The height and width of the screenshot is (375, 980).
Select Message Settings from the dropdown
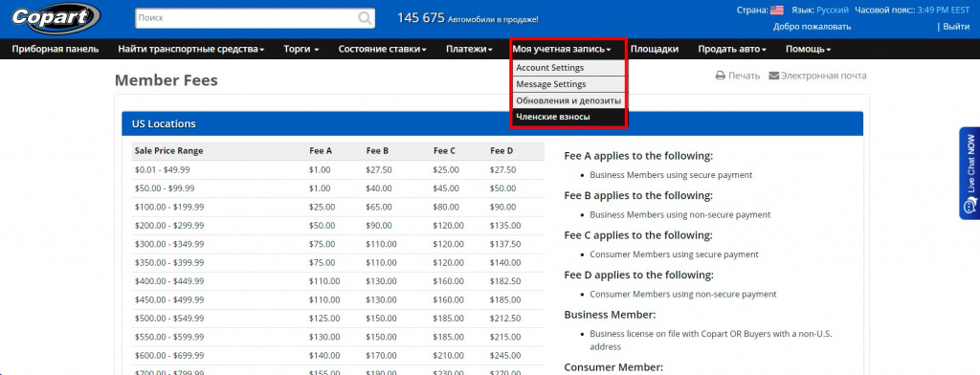click(x=568, y=84)
